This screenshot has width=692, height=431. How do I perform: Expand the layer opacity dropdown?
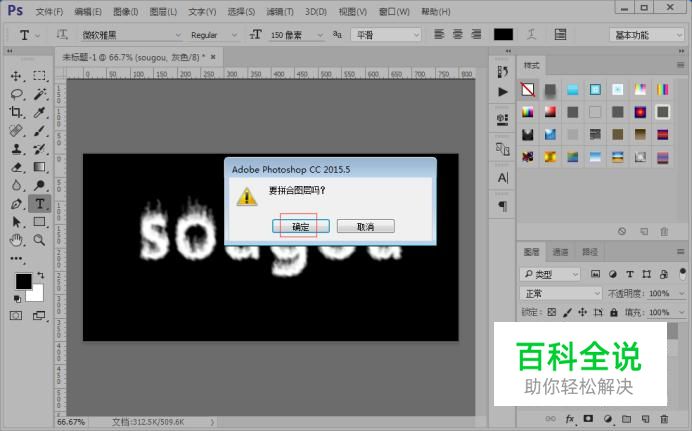pyautogui.click(x=681, y=293)
